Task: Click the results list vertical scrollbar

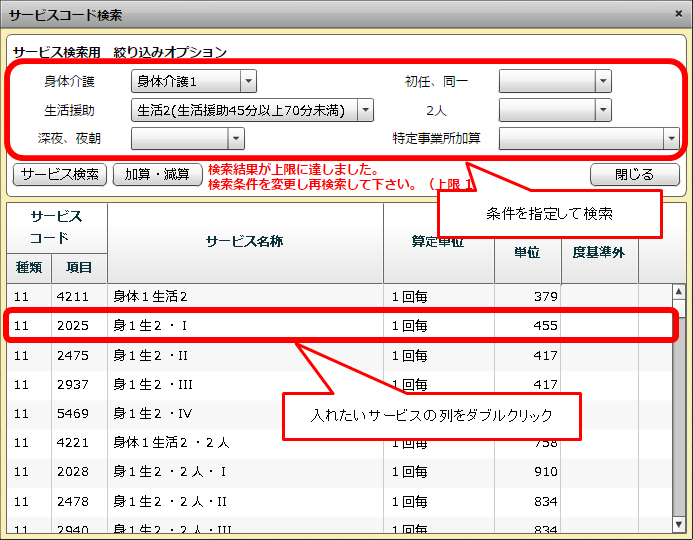Action: pos(680,420)
